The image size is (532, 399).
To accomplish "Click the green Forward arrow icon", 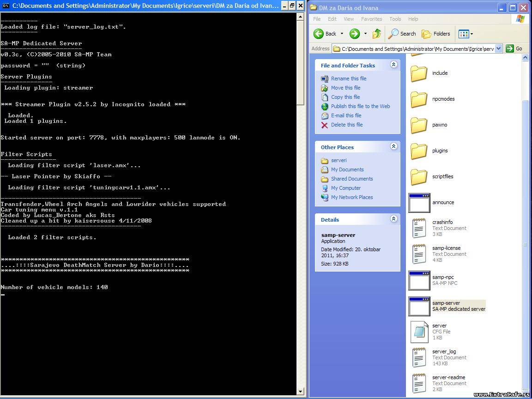I will 354,34.
